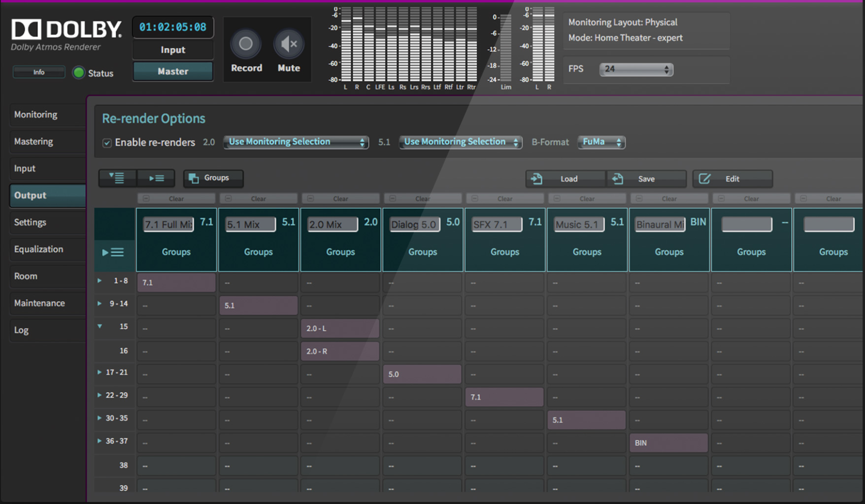Click the Record icon
Screen dimensions: 865x504
click(x=245, y=44)
